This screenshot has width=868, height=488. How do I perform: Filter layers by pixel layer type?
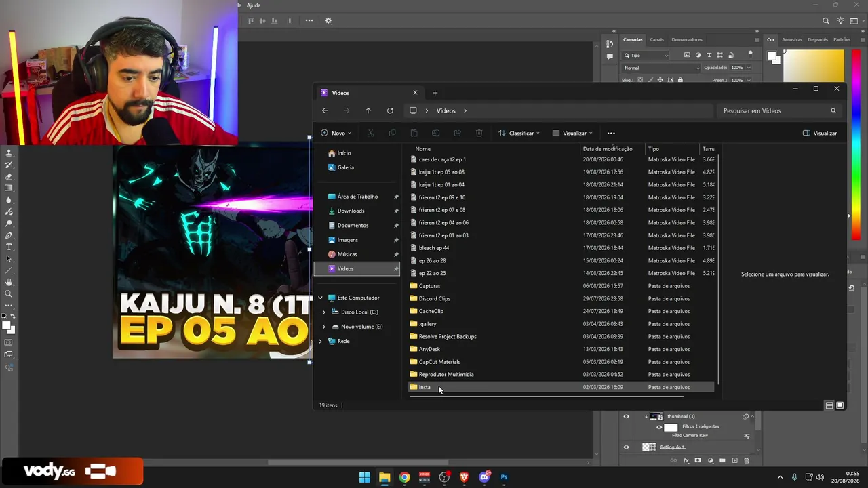687,55
